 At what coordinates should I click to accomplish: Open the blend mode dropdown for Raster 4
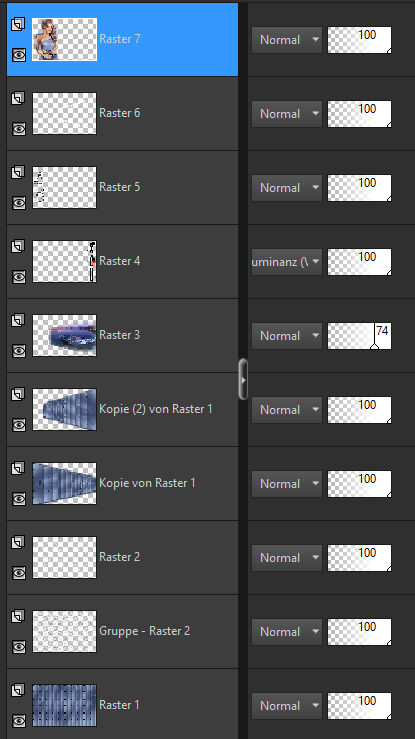287,262
